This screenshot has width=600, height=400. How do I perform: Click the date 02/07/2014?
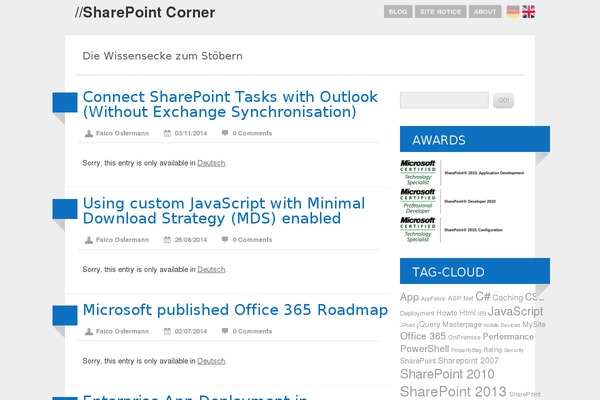pos(191,331)
